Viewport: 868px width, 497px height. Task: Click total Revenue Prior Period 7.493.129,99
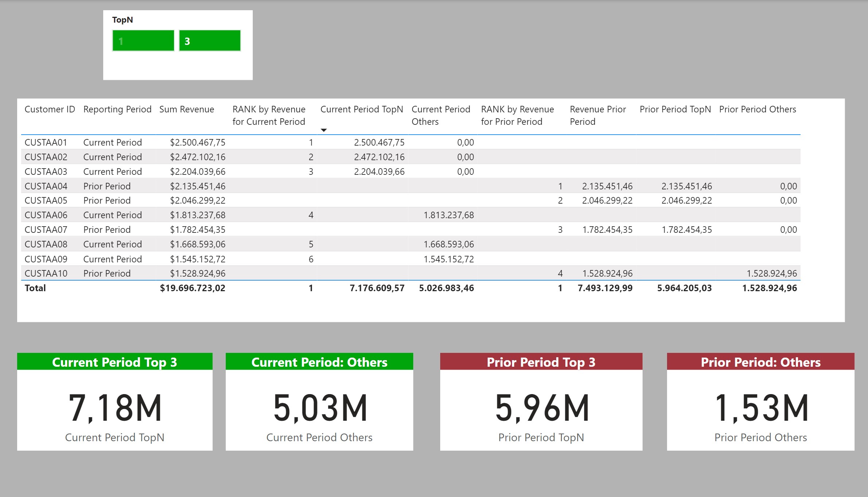point(605,288)
